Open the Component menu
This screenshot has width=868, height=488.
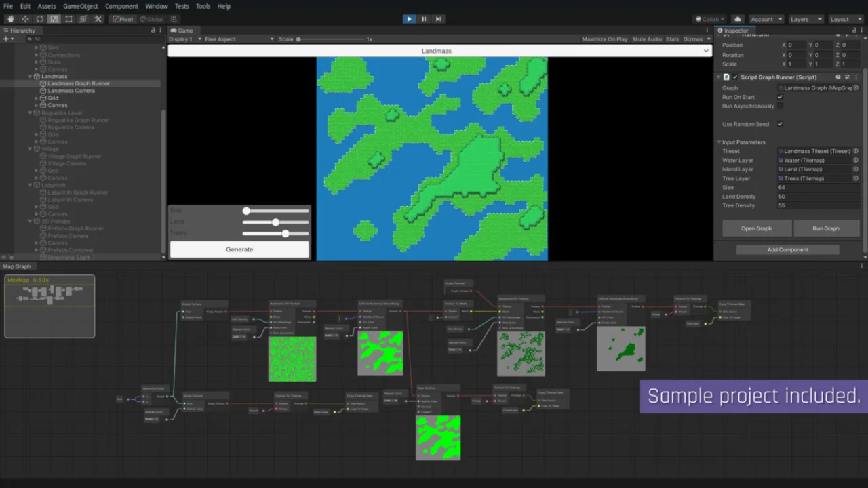click(121, 6)
